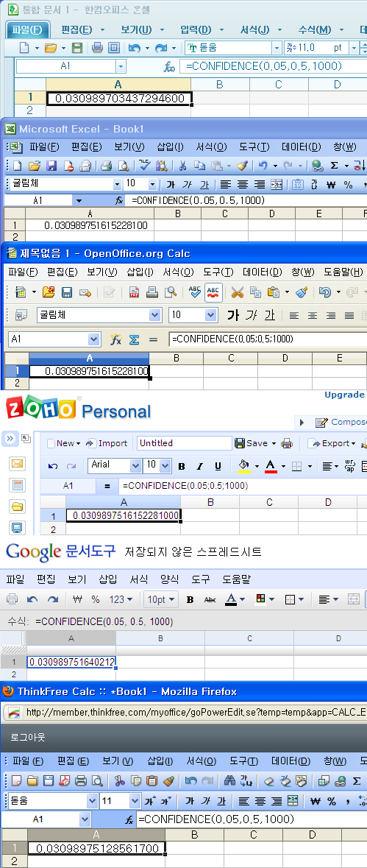Image resolution: width=367 pixels, height=868 pixels.
Task: Click the mail envelope icon in Zoho sidebar
Action: point(17,463)
